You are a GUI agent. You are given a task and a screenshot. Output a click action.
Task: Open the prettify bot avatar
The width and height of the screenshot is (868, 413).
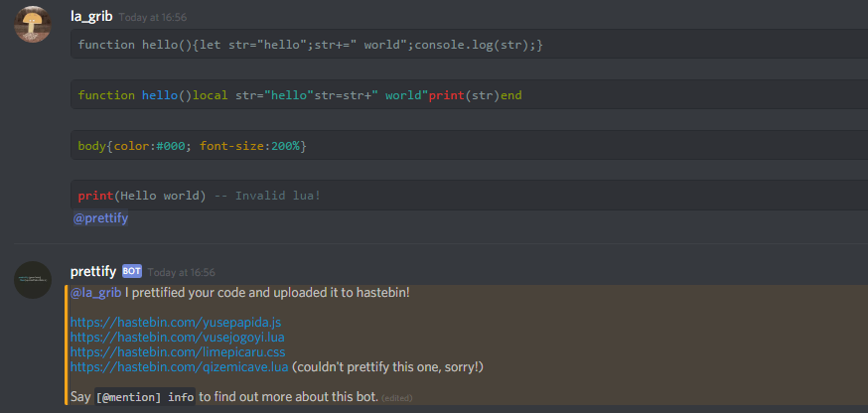(x=33, y=280)
